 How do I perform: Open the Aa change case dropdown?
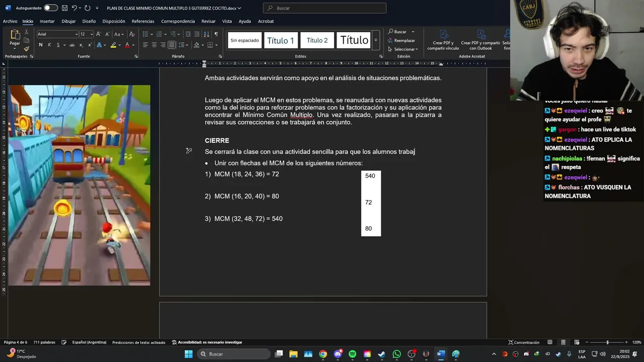click(x=119, y=34)
